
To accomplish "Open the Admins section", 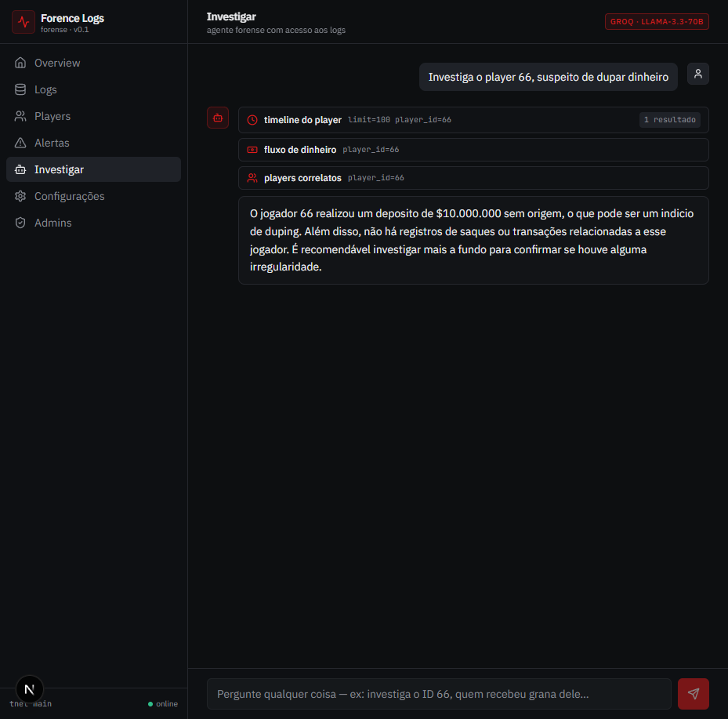I will pyautogui.click(x=94, y=223).
